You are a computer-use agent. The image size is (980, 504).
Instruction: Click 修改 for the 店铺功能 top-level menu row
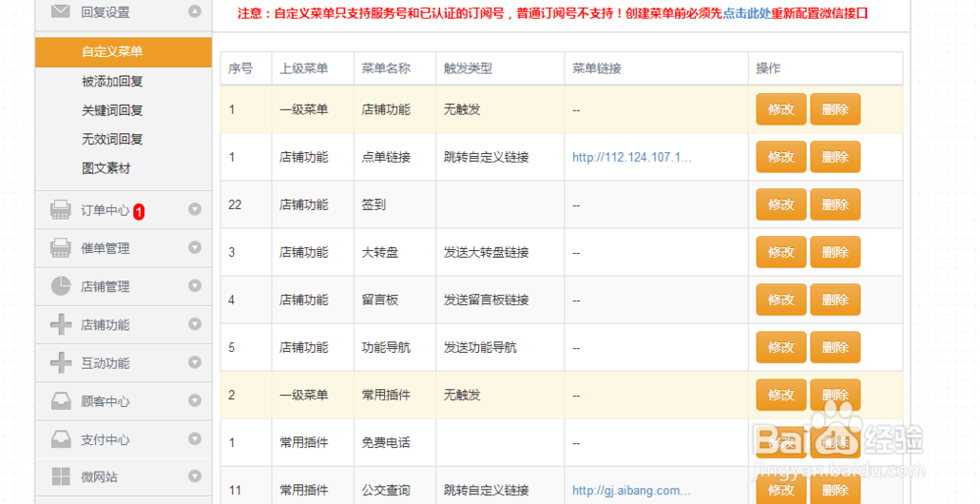click(x=781, y=110)
